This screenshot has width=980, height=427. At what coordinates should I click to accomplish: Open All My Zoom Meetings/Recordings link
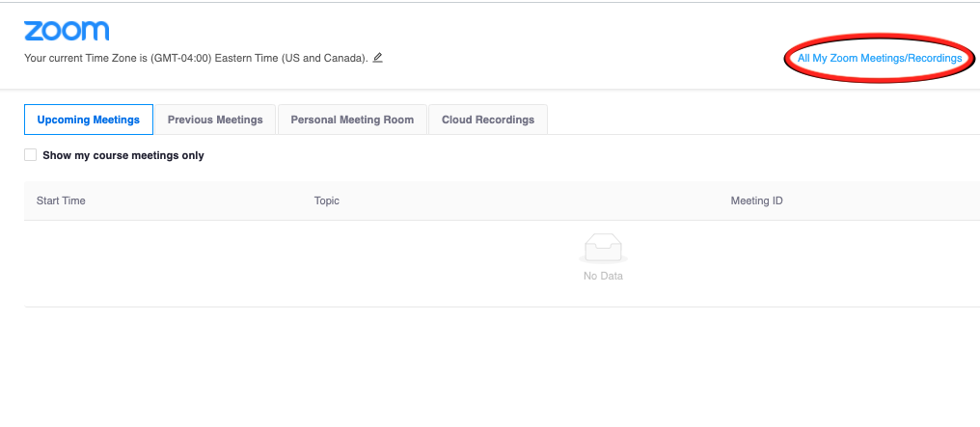click(880, 58)
